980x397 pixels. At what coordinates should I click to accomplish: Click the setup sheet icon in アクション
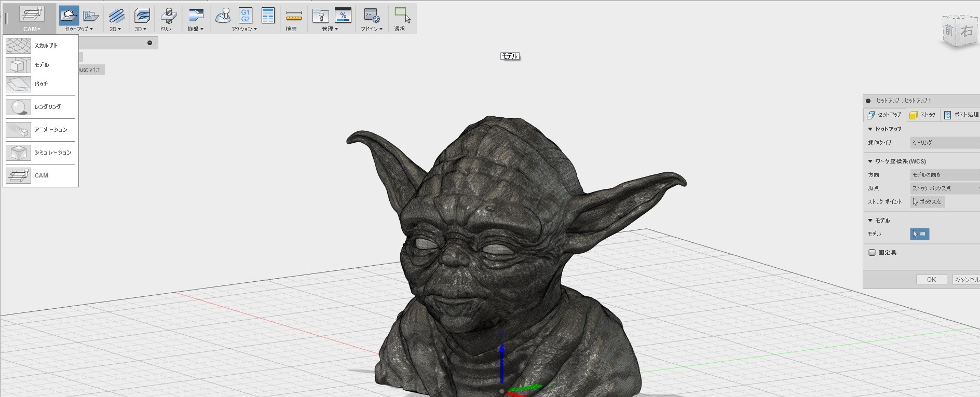[x=268, y=16]
